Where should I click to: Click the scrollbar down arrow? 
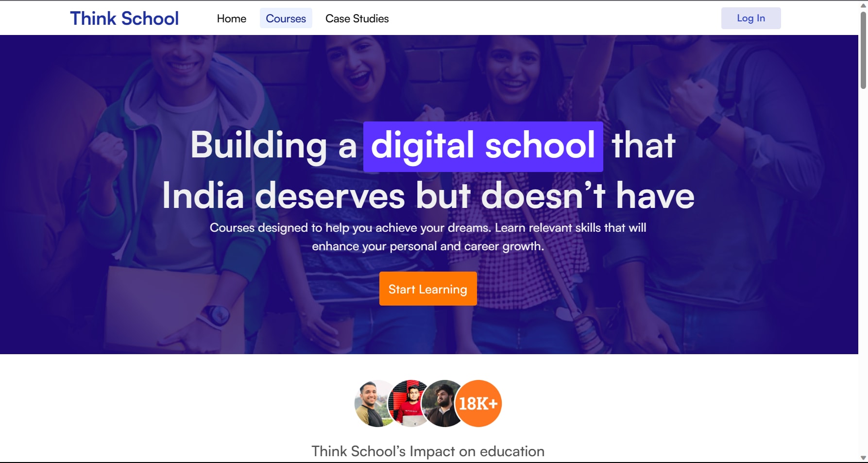(863, 458)
